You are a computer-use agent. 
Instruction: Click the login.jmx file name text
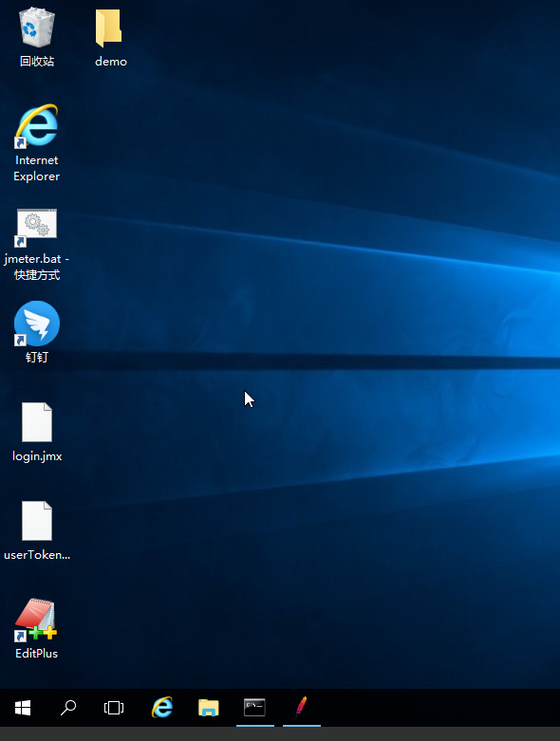click(x=37, y=456)
